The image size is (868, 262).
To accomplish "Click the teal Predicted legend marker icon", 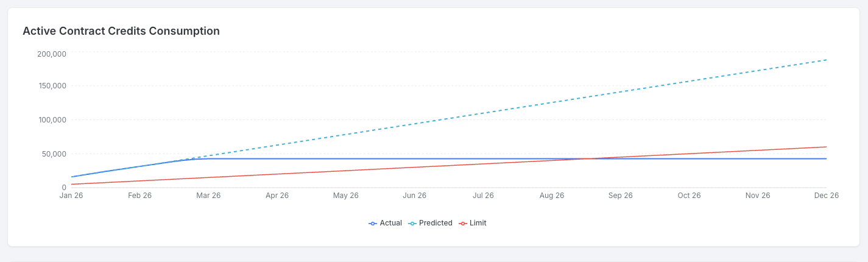I will point(412,224).
